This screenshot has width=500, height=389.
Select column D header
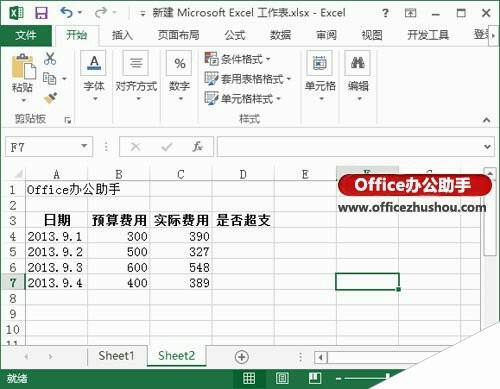243,174
